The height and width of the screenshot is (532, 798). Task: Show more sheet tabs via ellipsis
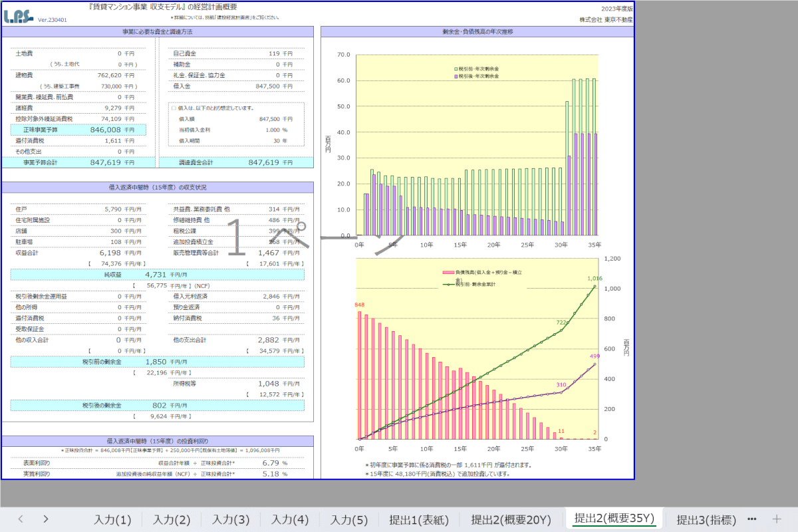(752, 519)
